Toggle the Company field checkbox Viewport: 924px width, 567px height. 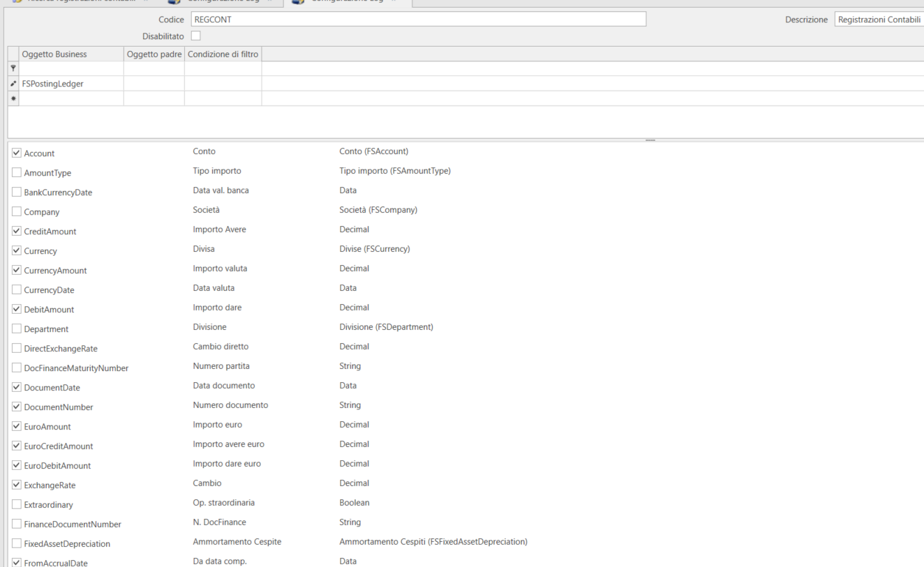point(17,211)
